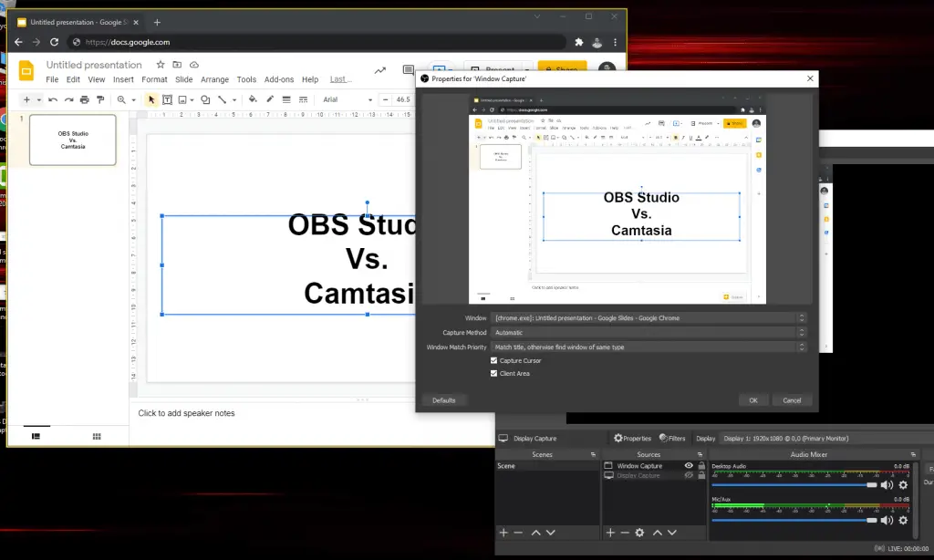Add a new scene in OBS Scenes
The width and height of the screenshot is (934, 560).
[503, 533]
